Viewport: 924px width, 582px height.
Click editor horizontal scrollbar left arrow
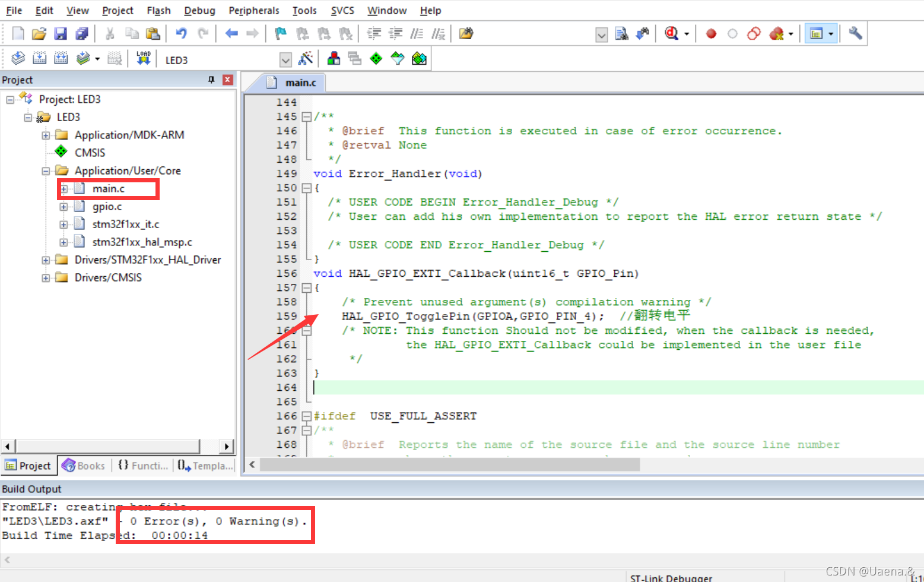[x=252, y=465]
